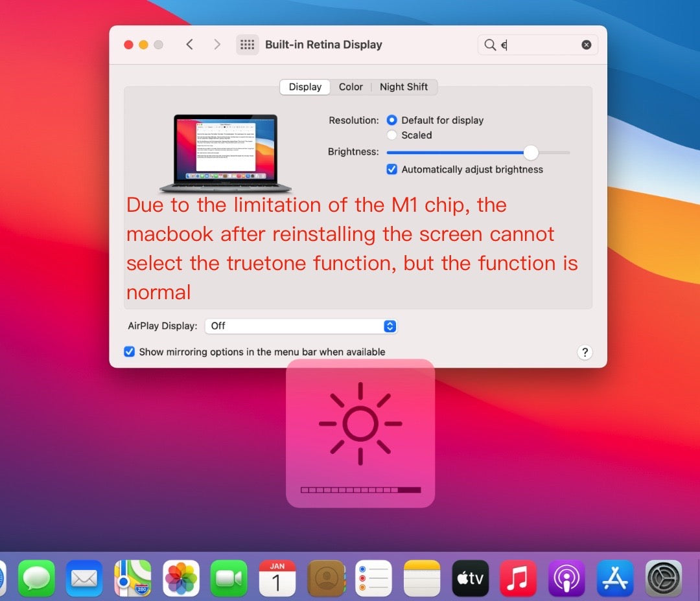
Task: Open Apple TV app in dock
Action: click(x=470, y=578)
